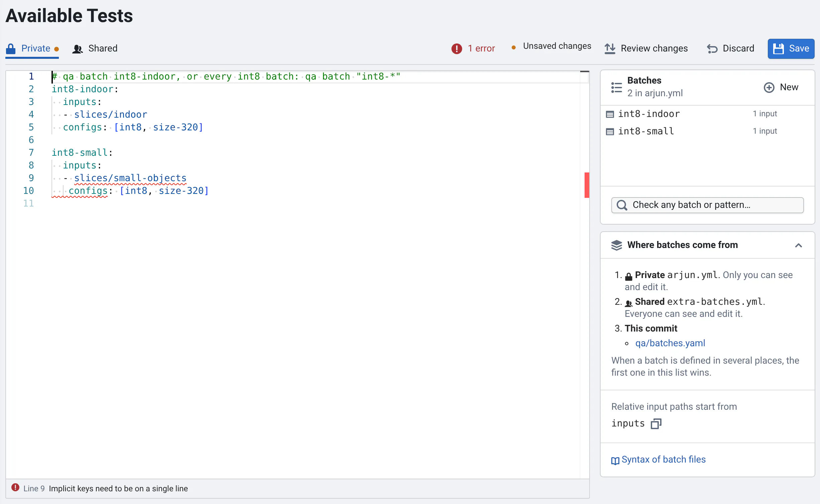Click the slices/indoor text on line 4
The height and width of the screenshot is (504, 820).
point(111,115)
